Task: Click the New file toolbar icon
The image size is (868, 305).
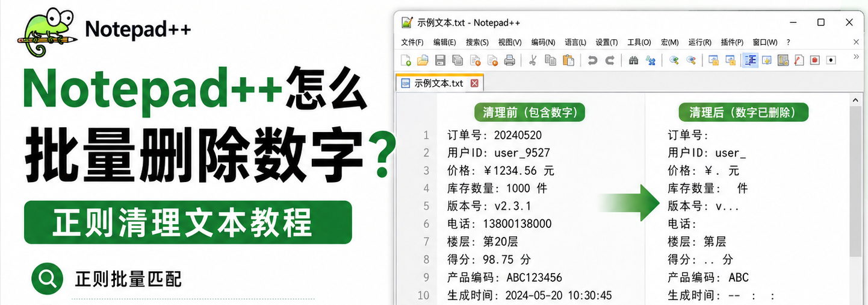Action: tap(406, 60)
